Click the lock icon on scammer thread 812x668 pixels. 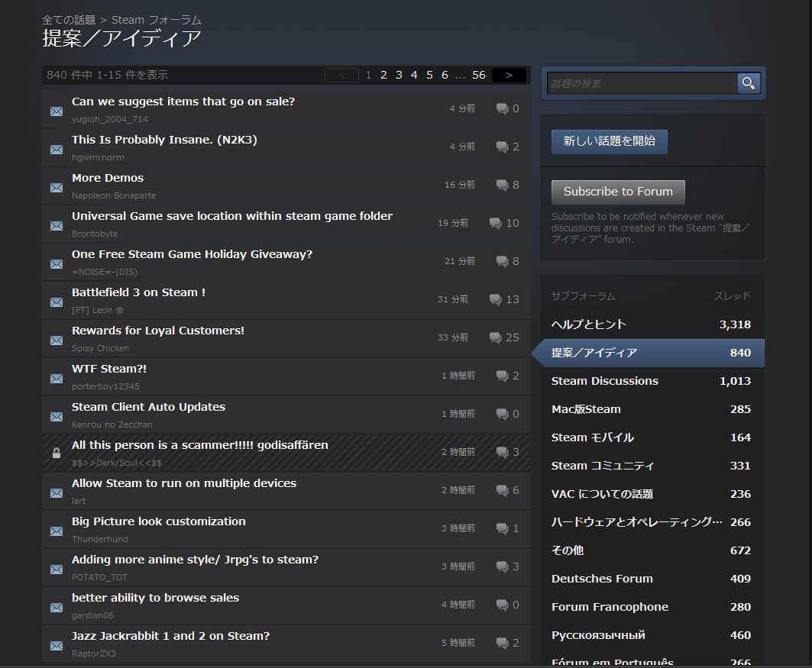pyautogui.click(x=57, y=453)
